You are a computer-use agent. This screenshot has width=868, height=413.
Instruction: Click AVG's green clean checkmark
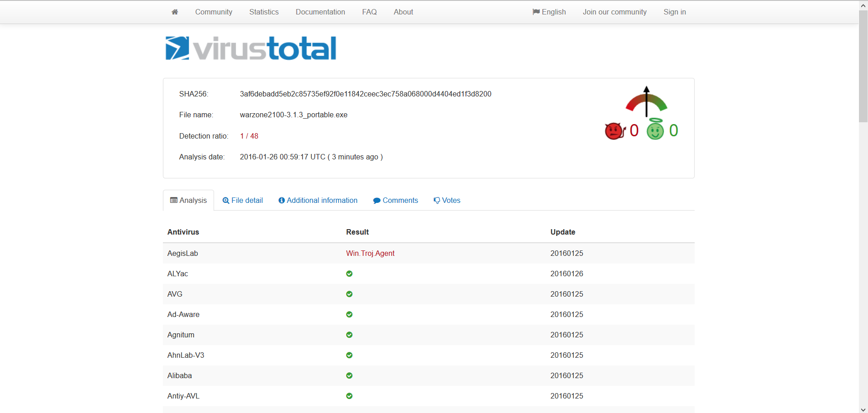(x=349, y=294)
